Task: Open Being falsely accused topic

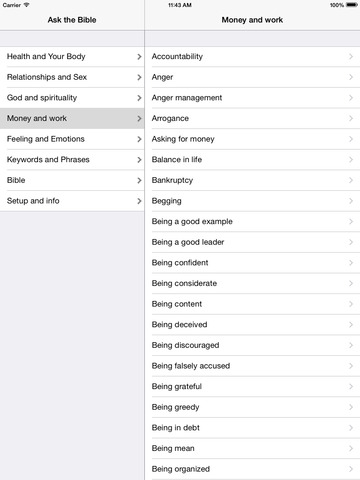Action: 252,366
